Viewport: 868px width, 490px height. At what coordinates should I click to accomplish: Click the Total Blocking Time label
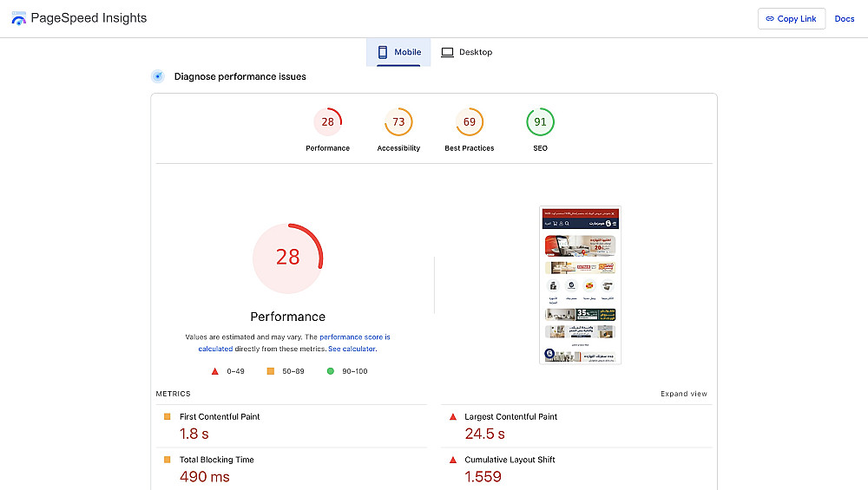pyautogui.click(x=216, y=460)
